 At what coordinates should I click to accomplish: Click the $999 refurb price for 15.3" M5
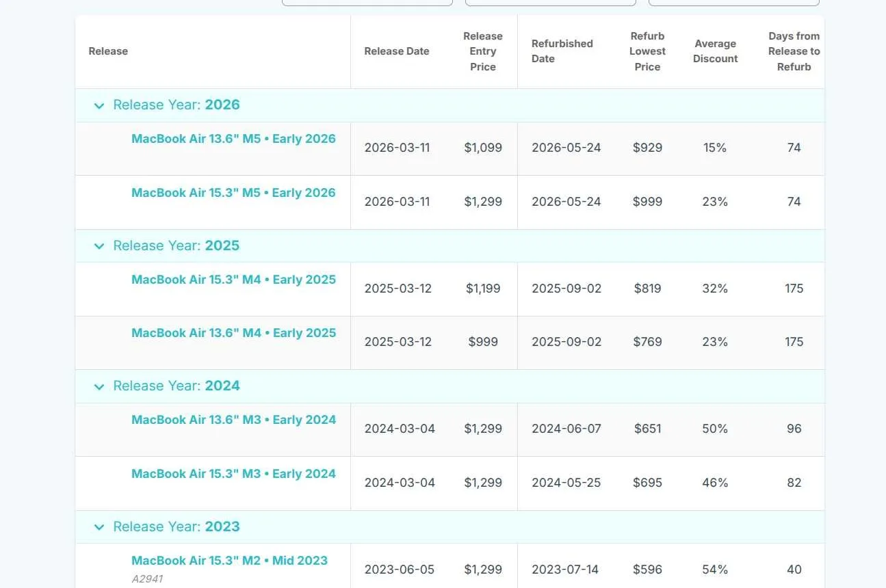(x=647, y=202)
